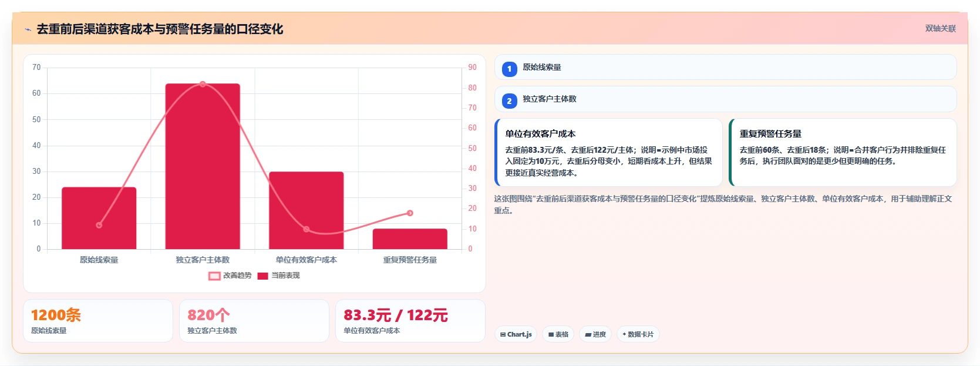Viewport: 980px width, 366px height.
Task: Click the x-axis label 原始线索量
Action: (x=99, y=260)
